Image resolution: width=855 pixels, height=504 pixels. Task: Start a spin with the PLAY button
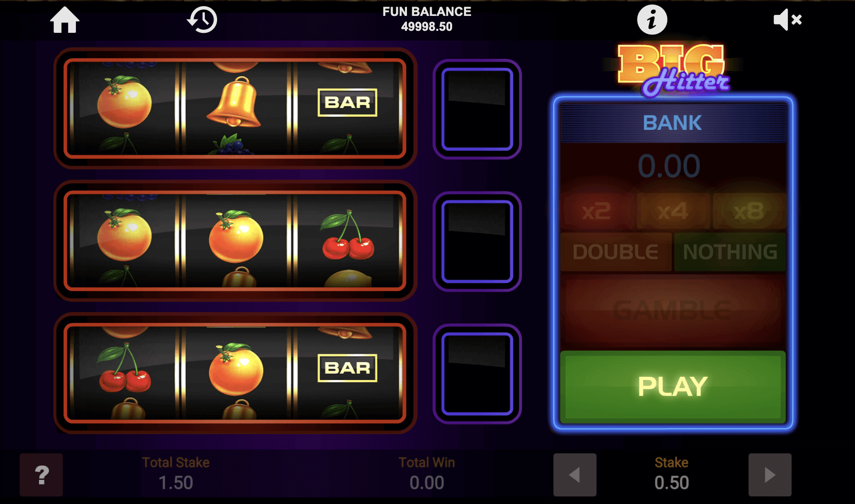click(x=673, y=387)
